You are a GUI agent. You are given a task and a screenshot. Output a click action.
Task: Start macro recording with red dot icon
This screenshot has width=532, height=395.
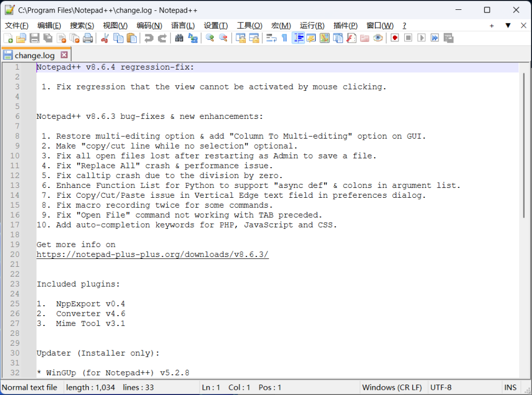coord(395,38)
